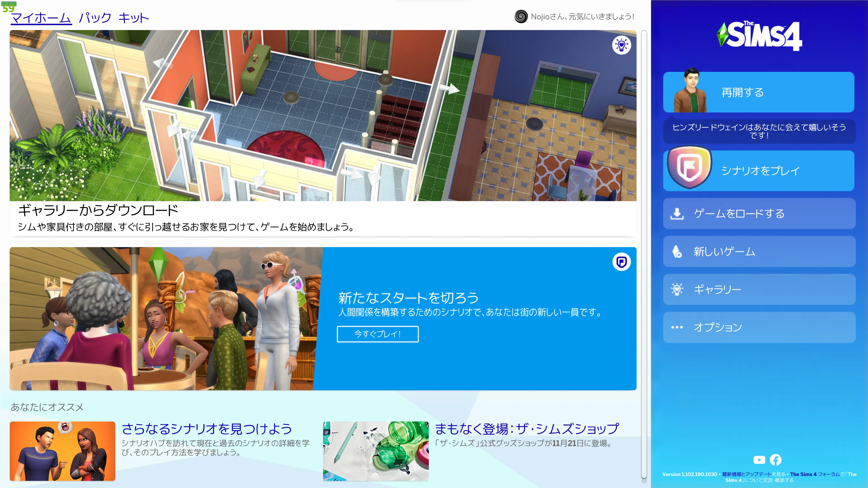Image resolution: width=868 pixels, height=488 pixels.
Task: Click The Sims 4 logo
Action: point(759,36)
